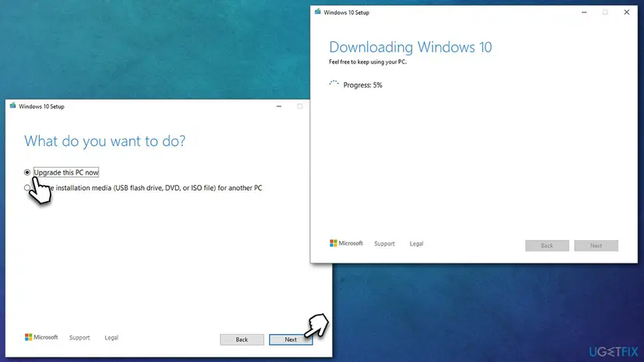
Task: Click the progress spinner beside Progress: 5%
Action: point(334,84)
